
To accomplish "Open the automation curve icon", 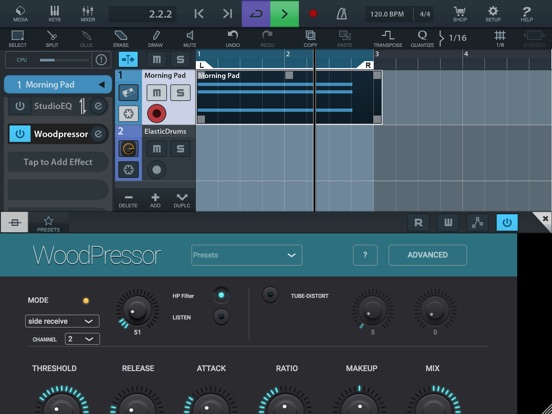I will click(477, 222).
